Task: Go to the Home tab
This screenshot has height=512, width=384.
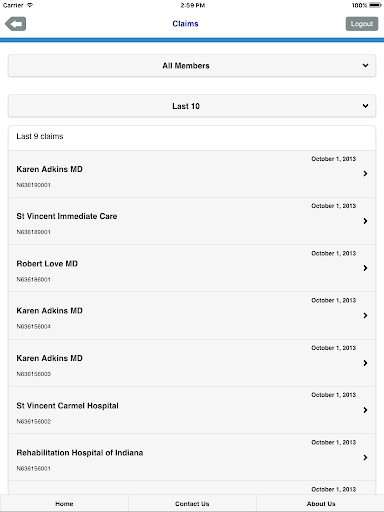Action: [x=64, y=503]
